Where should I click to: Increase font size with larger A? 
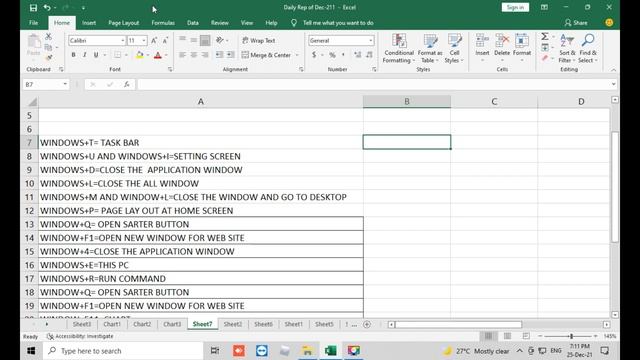pyautogui.click(x=154, y=40)
